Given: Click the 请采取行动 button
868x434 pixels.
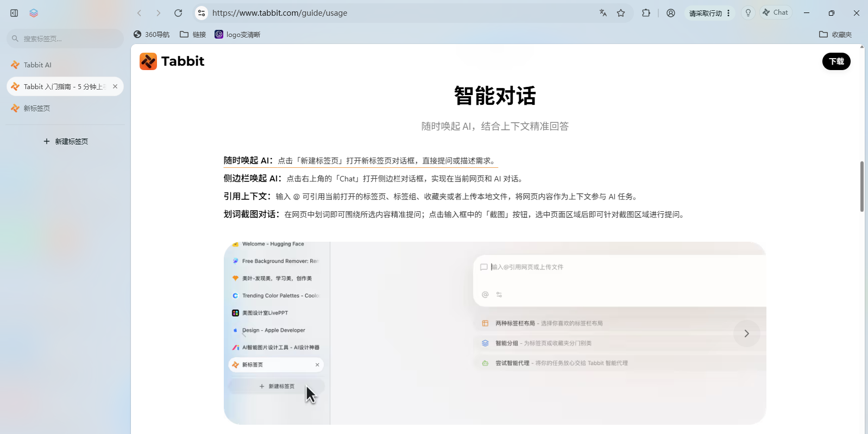Looking at the screenshot, I should click(710, 13).
